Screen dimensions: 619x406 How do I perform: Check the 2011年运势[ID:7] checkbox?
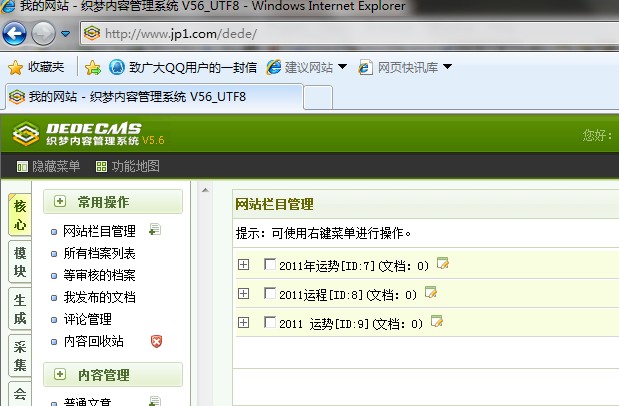pos(269,265)
